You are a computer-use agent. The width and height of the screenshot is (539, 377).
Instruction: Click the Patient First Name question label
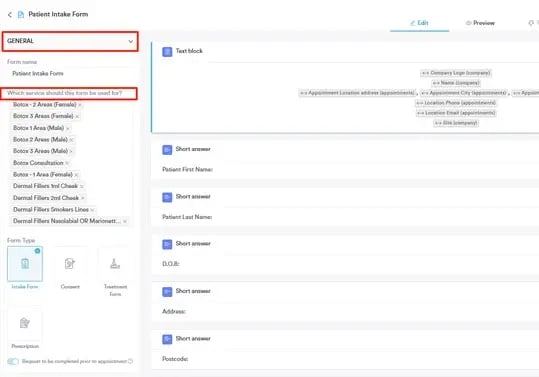187,169
